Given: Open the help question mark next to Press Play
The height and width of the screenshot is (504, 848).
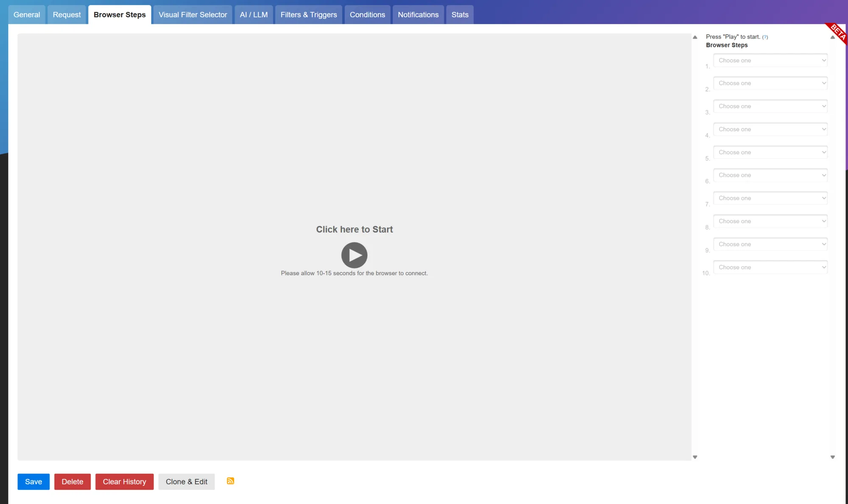Looking at the screenshot, I should tap(765, 37).
